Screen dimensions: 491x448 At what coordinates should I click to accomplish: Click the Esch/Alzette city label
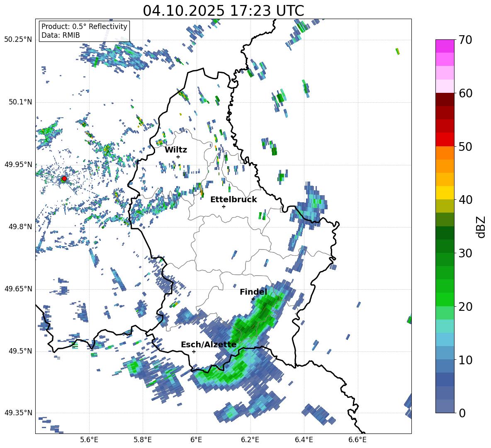click(209, 345)
